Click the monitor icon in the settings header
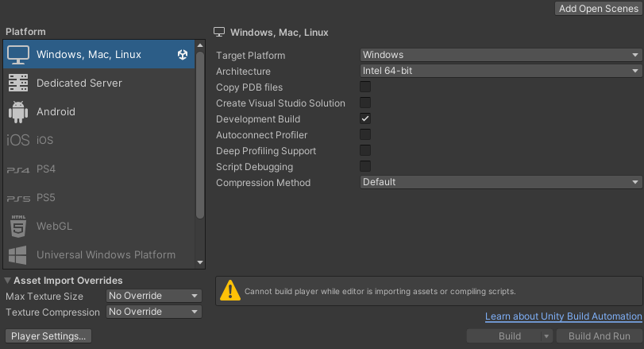 pos(219,32)
